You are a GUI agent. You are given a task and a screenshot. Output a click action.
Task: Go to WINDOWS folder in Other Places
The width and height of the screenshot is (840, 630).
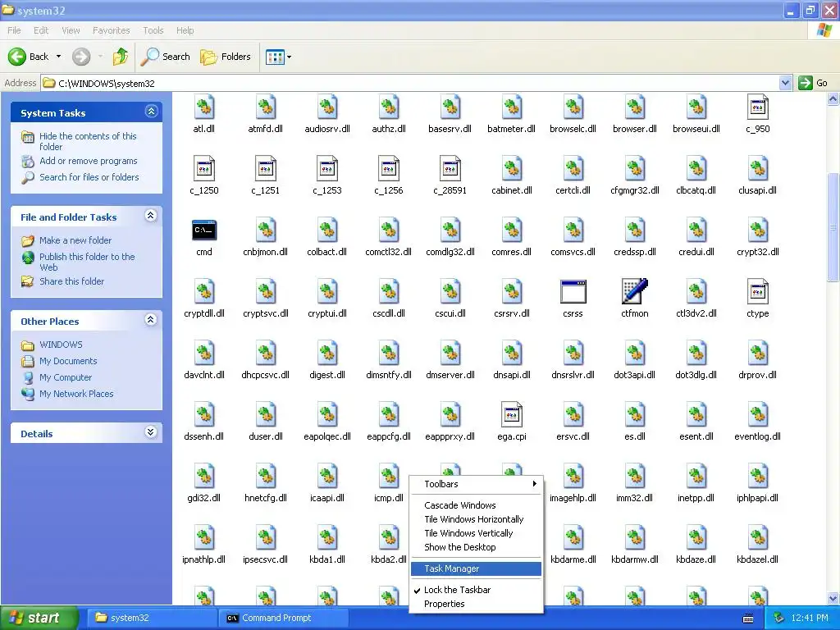coord(61,345)
